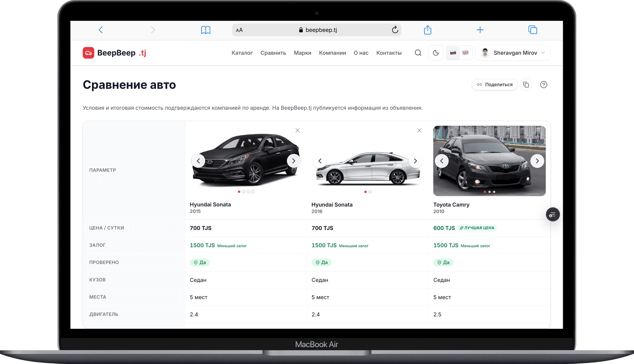This screenshot has height=364, width=634.
Task: Show previous photo of Sonata 2016
Action: (320, 161)
